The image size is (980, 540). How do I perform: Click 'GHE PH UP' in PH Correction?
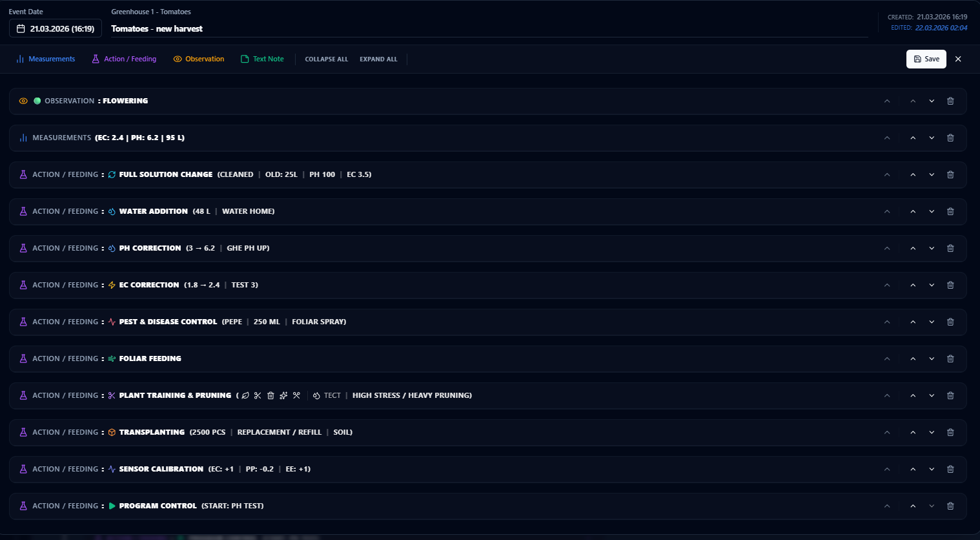(x=247, y=248)
